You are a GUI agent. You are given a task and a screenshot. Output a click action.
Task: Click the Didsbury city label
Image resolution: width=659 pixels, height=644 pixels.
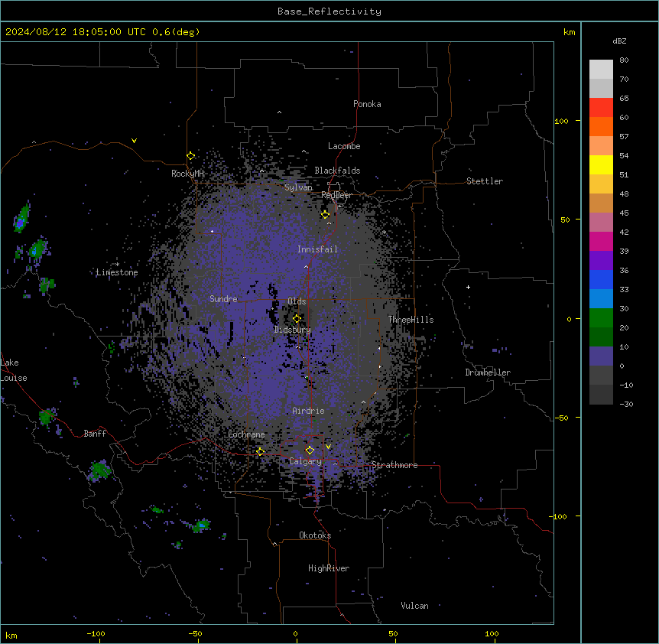293,330
